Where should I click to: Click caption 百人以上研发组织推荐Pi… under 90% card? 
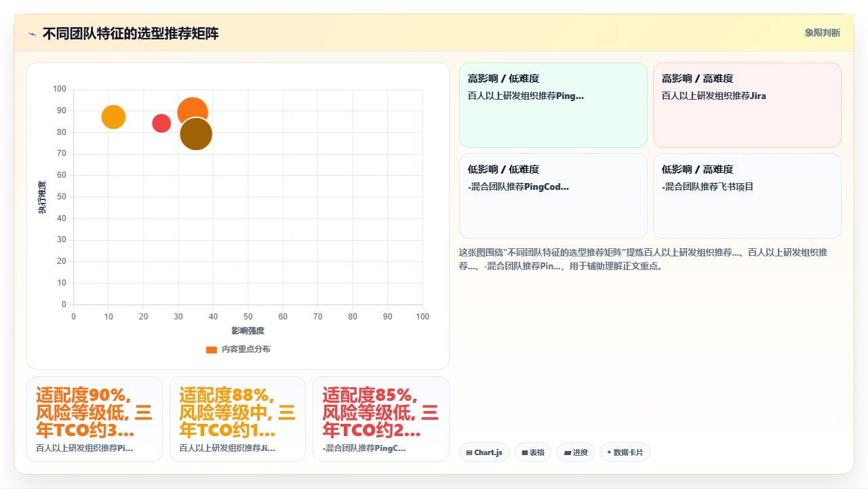click(x=85, y=448)
